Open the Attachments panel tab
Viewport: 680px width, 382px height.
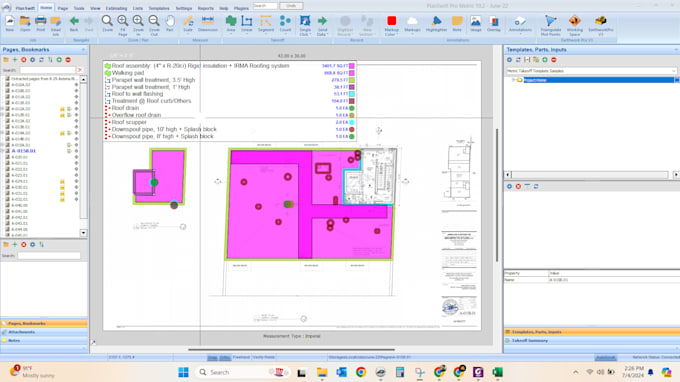[x=44, y=332]
